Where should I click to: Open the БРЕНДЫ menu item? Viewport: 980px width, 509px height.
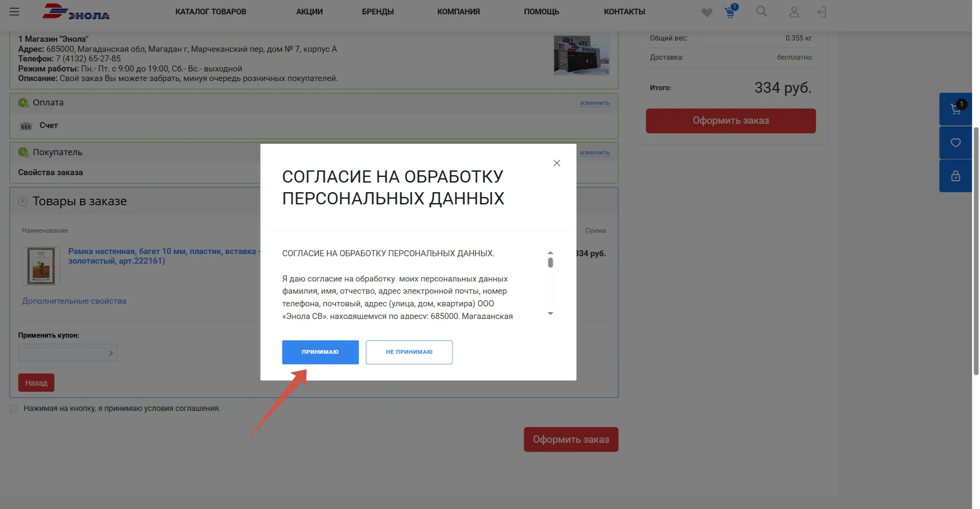(x=378, y=12)
